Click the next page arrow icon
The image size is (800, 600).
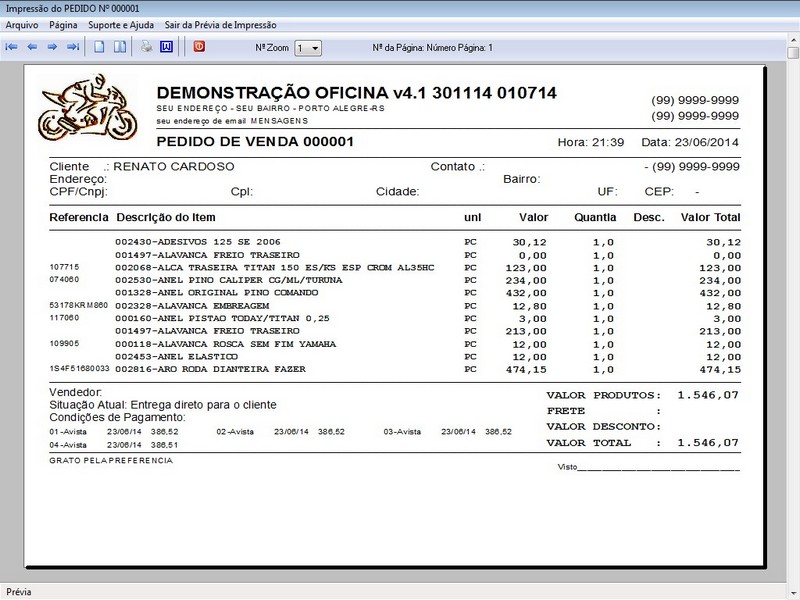coord(52,47)
